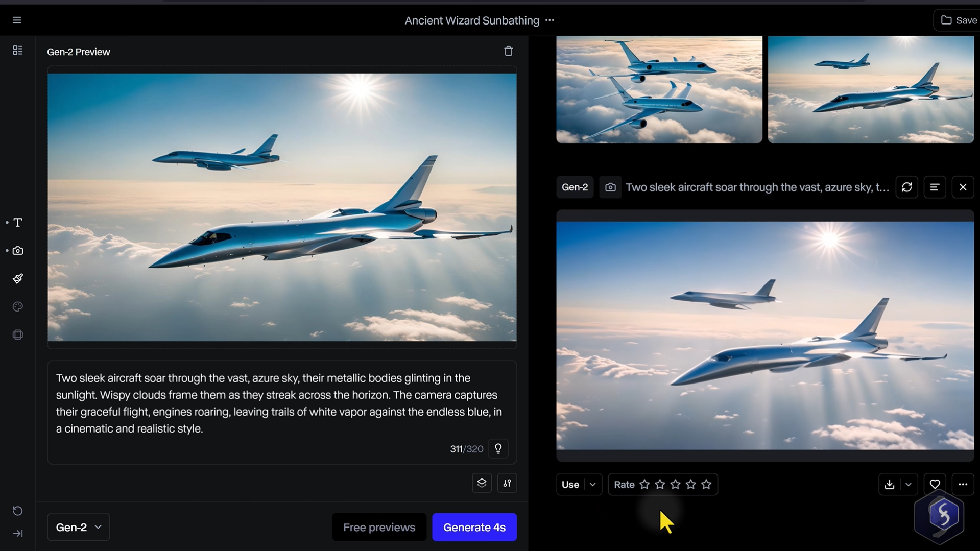
Task: Expand the Use button dropdown arrow
Action: (x=592, y=484)
